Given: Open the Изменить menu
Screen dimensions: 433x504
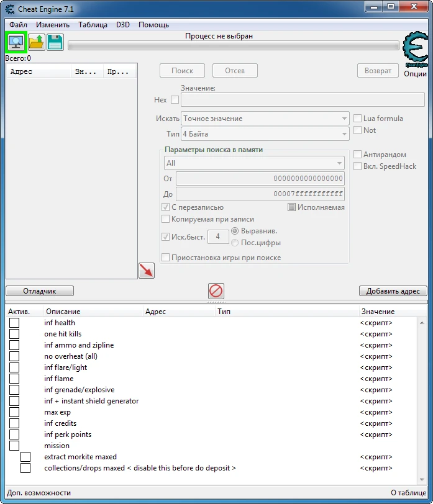Looking at the screenshot, I should coord(52,25).
